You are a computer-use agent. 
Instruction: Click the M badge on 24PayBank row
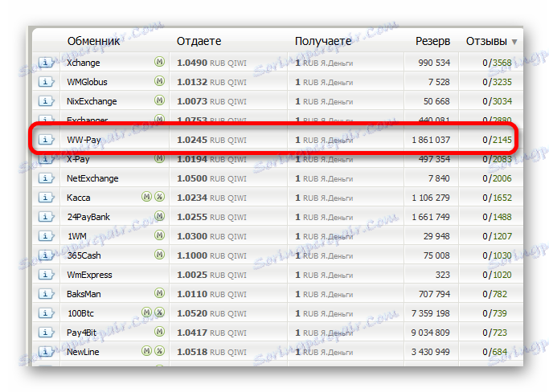point(159,216)
